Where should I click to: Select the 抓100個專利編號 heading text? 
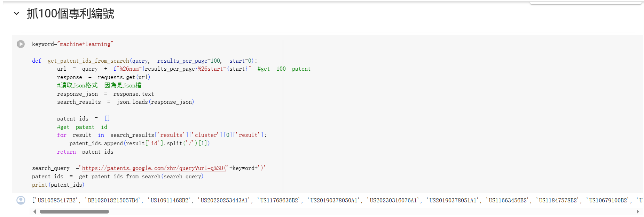(x=70, y=14)
